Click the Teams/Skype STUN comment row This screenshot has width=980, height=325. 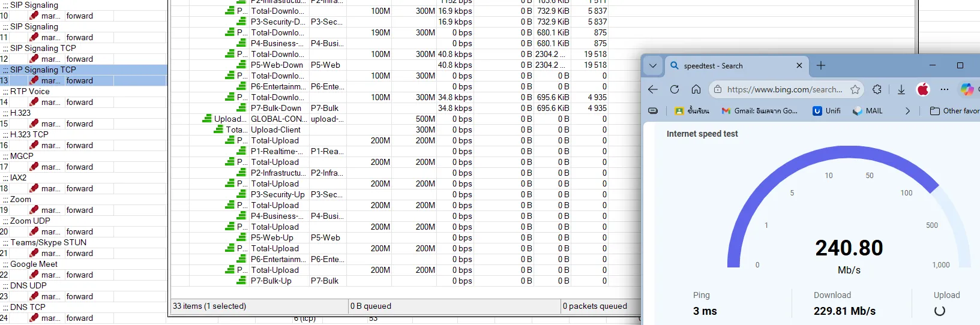click(x=83, y=242)
